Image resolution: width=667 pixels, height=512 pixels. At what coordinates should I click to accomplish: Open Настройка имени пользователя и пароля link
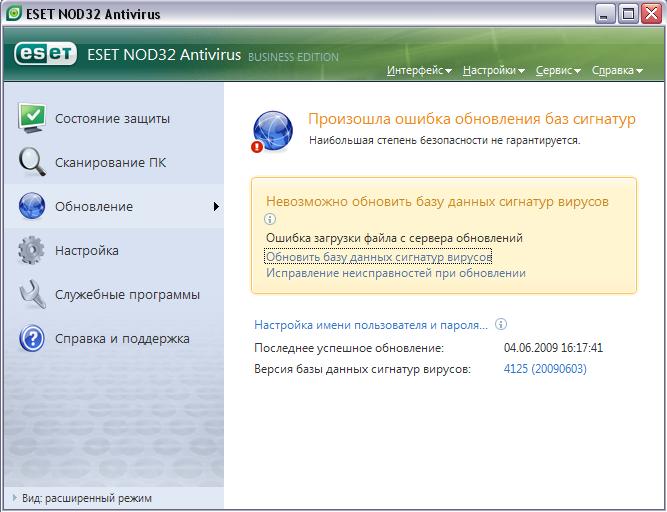click(x=371, y=325)
